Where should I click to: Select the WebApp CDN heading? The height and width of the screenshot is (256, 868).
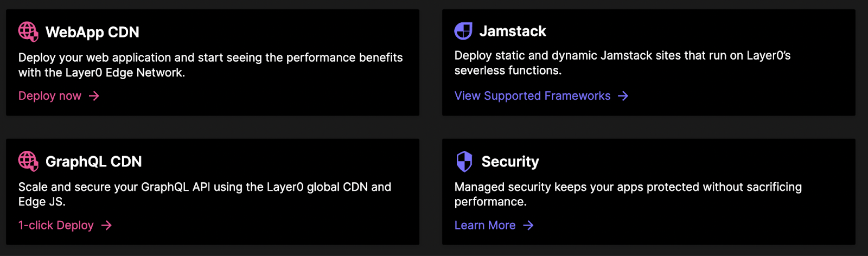click(x=92, y=32)
